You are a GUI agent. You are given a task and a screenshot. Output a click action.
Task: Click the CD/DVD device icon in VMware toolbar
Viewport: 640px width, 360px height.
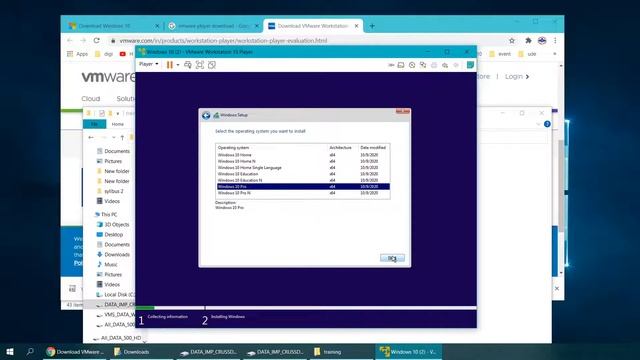pyautogui.click(x=412, y=65)
